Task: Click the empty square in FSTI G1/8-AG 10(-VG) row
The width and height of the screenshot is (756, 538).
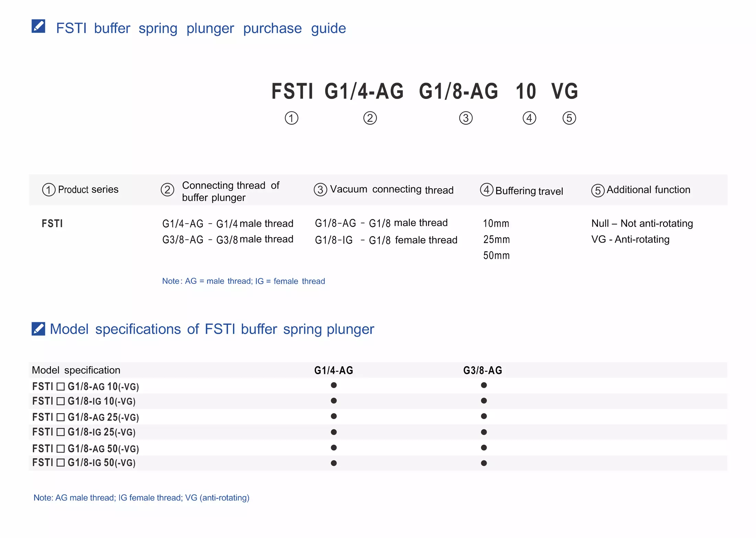Action: pyautogui.click(x=60, y=387)
